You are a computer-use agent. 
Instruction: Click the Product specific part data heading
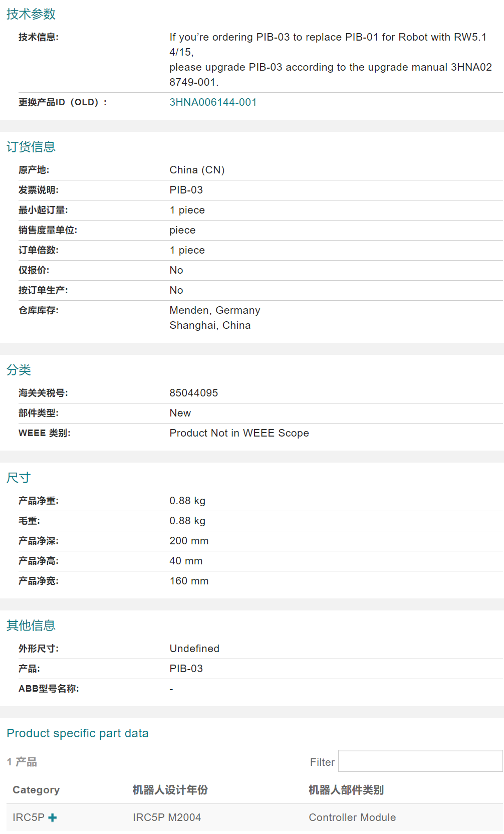click(78, 733)
